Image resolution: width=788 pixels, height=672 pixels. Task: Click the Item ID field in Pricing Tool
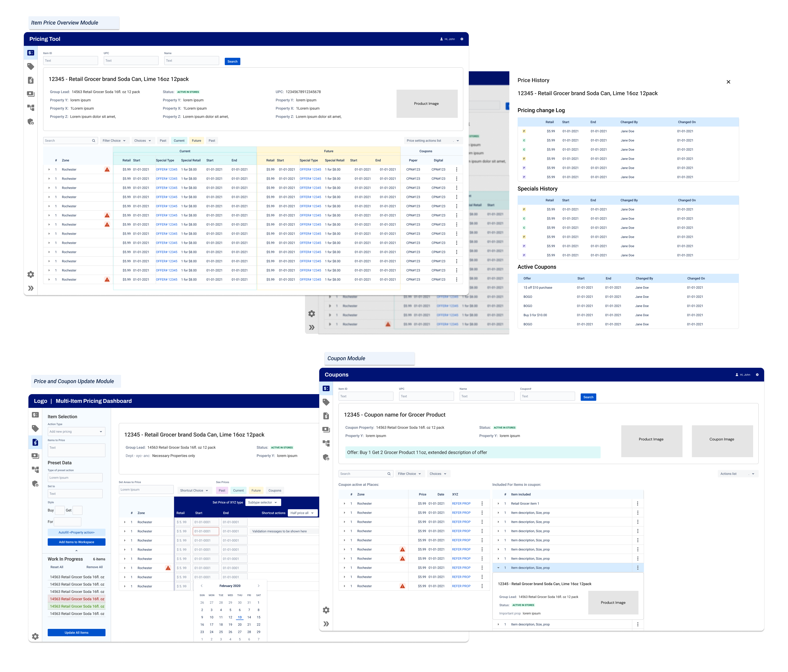coord(70,61)
